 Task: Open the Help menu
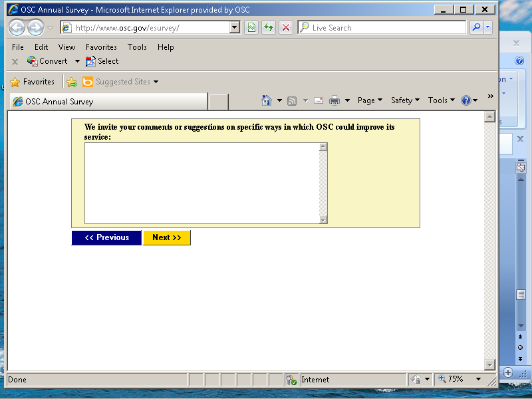pos(166,47)
